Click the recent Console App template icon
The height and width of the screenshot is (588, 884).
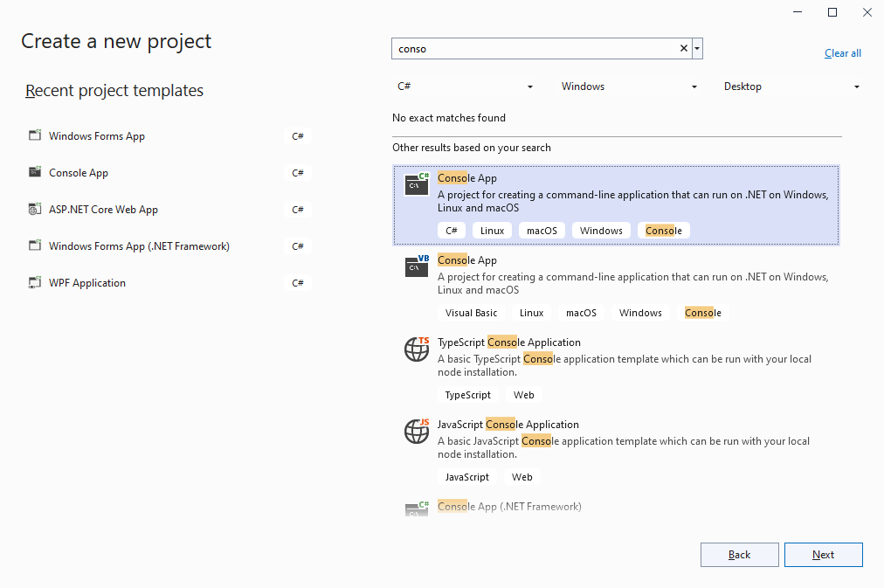(x=35, y=172)
